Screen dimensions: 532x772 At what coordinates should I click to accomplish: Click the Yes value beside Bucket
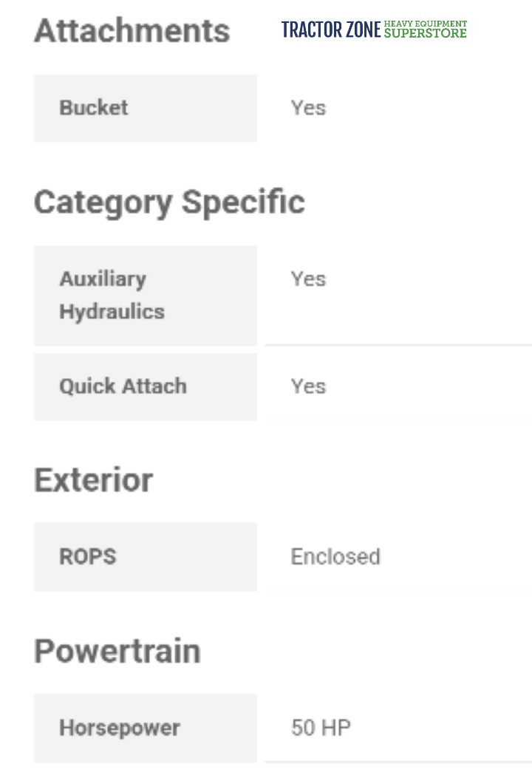(308, 108)
